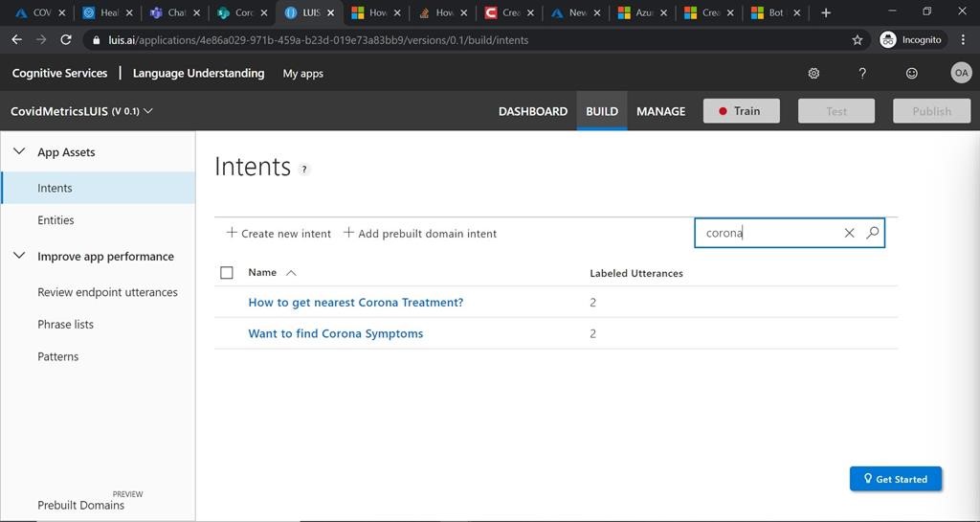Switch to the MANAGE tab
The height and width of the screenshot is (522, 980).
[660, 111]
